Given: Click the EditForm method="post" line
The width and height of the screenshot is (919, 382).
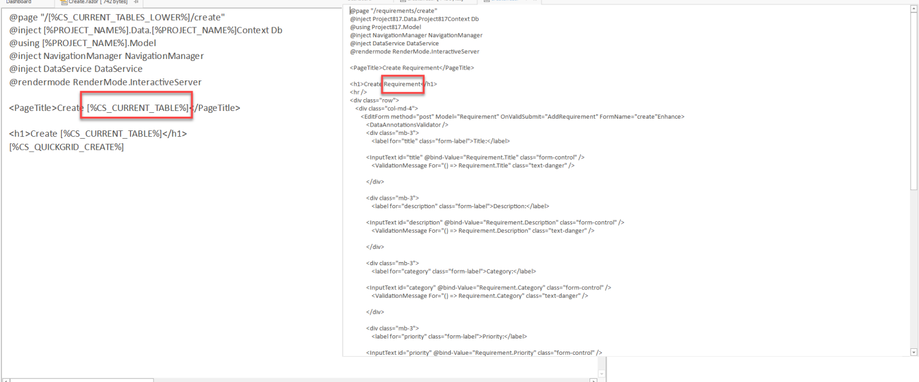Looking at the screenshot, I should click(x=522, y=117).
